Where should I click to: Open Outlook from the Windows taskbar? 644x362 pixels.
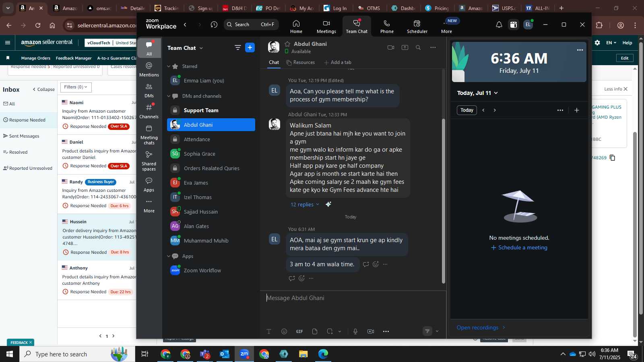point(225,354)
